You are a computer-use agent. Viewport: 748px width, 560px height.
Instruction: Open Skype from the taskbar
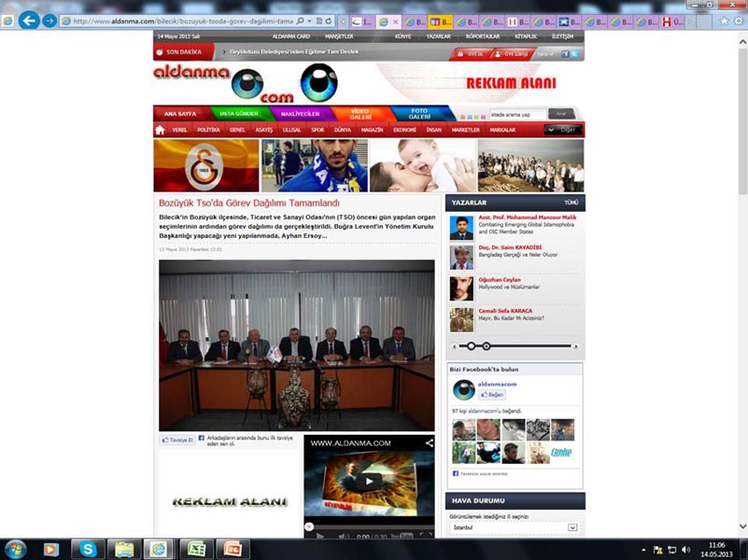coord(88,550)
